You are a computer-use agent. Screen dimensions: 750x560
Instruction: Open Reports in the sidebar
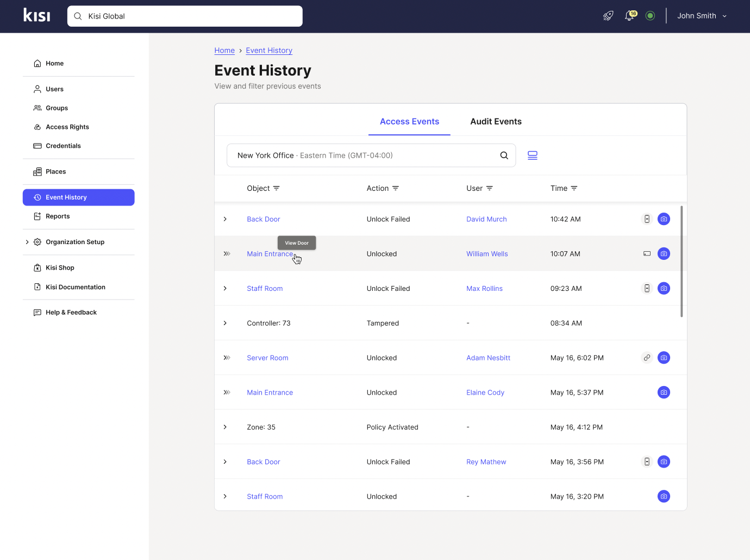58,216
